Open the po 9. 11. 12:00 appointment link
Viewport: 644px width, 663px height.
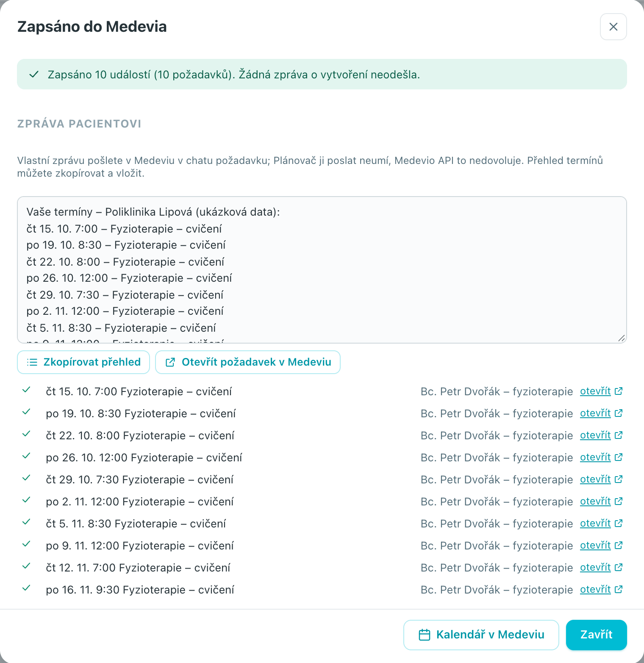[x=595, y=545]
